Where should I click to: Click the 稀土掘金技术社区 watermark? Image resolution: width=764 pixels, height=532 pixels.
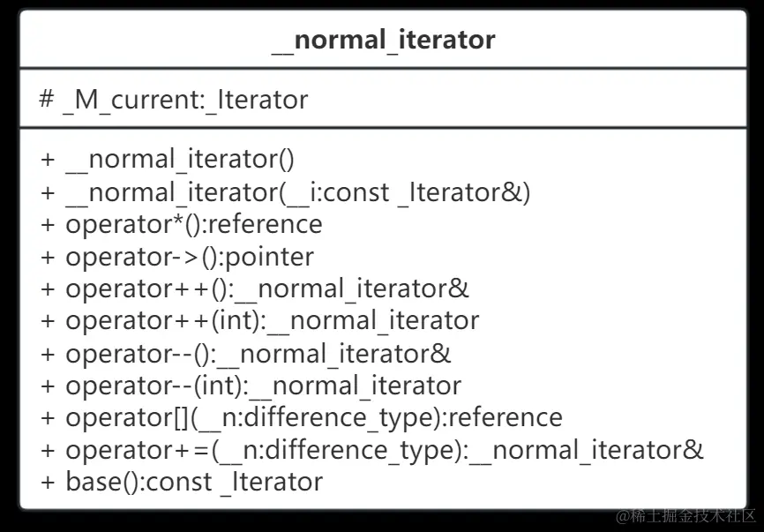pos(685,515)
